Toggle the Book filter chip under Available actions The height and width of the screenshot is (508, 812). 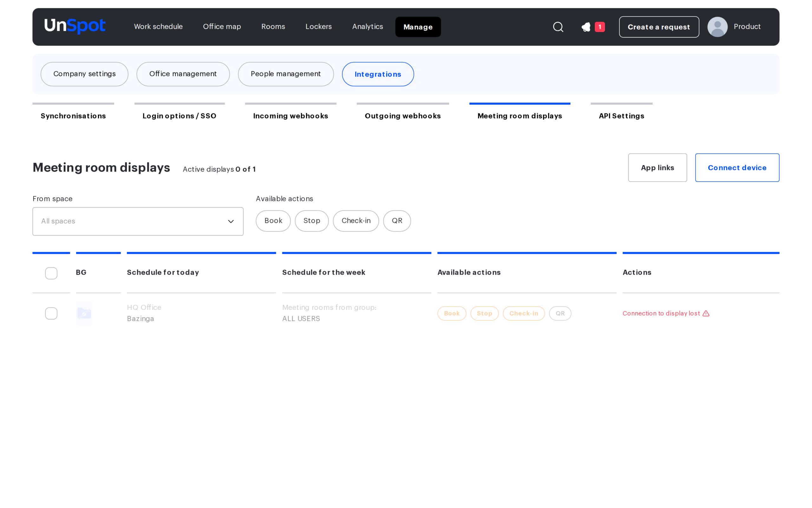(x=273, y=221)
